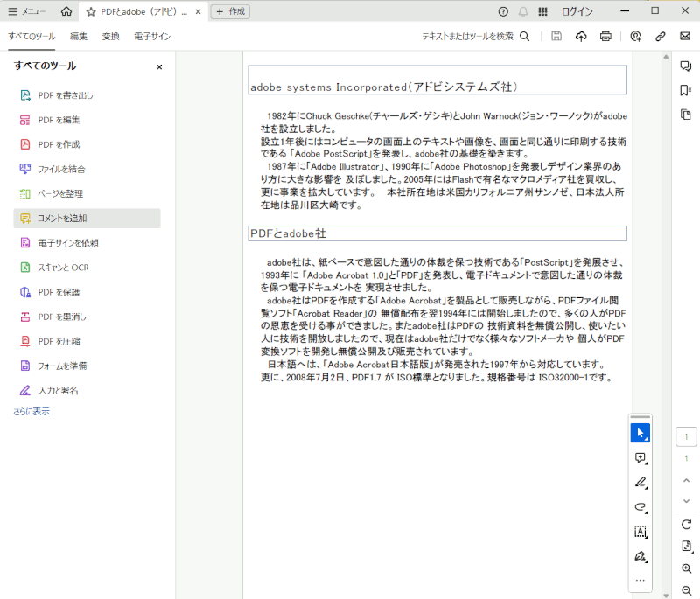Rotate the page view clockwise
Image resolution: width=700 pixels, height=599 pixels.
pyautogui.click(x=686, y=524)
